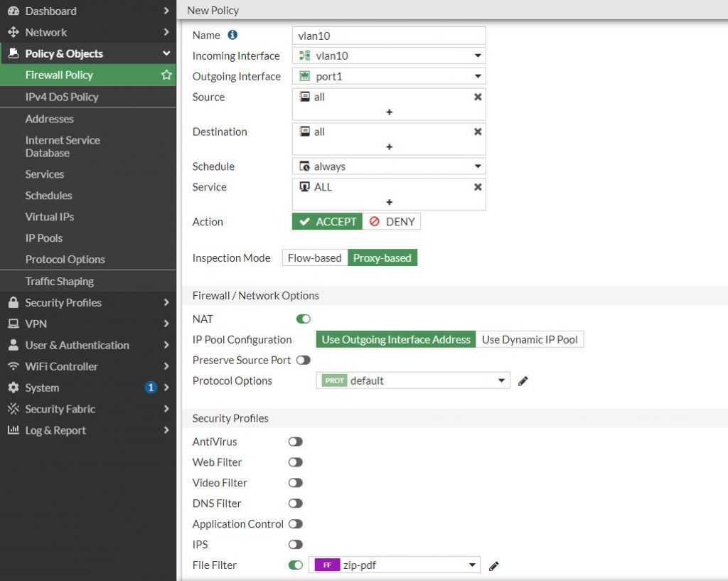Edit the default Protocol Options profile
Screen dimensions: 728x581
coord(523,380)
